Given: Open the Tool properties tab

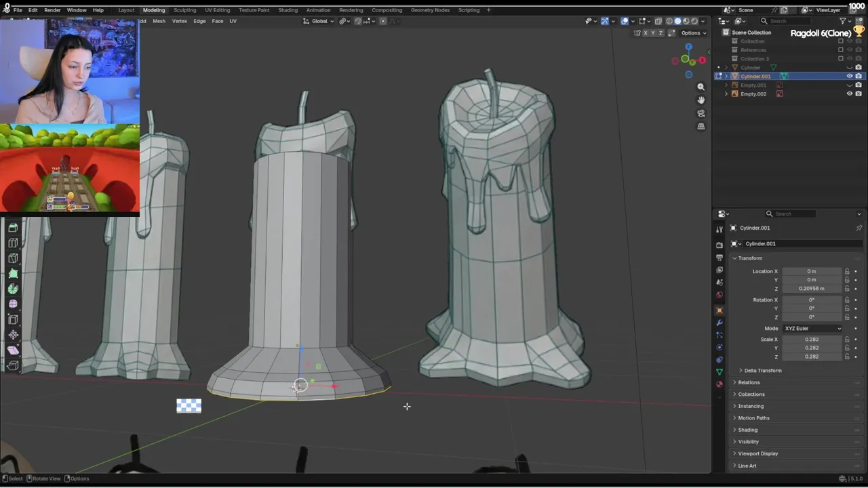Looking at the screenshot, I should coord(719,230).
